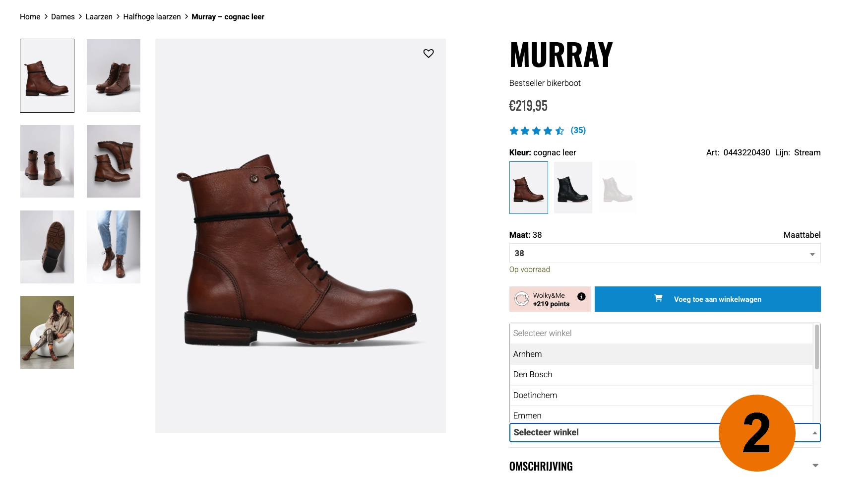The width and height of the screenshot is (868, 482).
Task: Select the cognac leer color variant
Action: pyautogui.click(x=529, y=188)
